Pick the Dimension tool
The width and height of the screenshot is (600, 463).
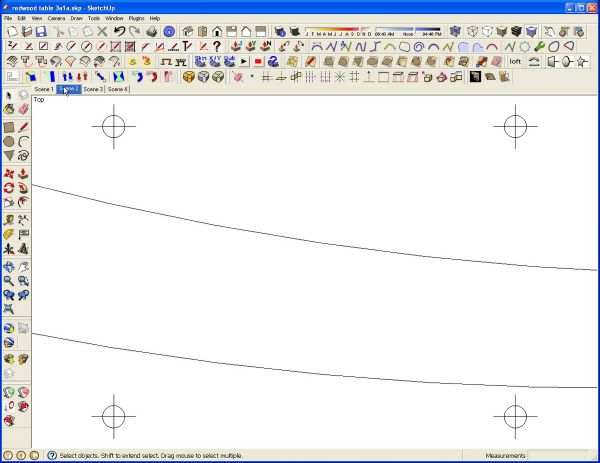pos(23,220)
